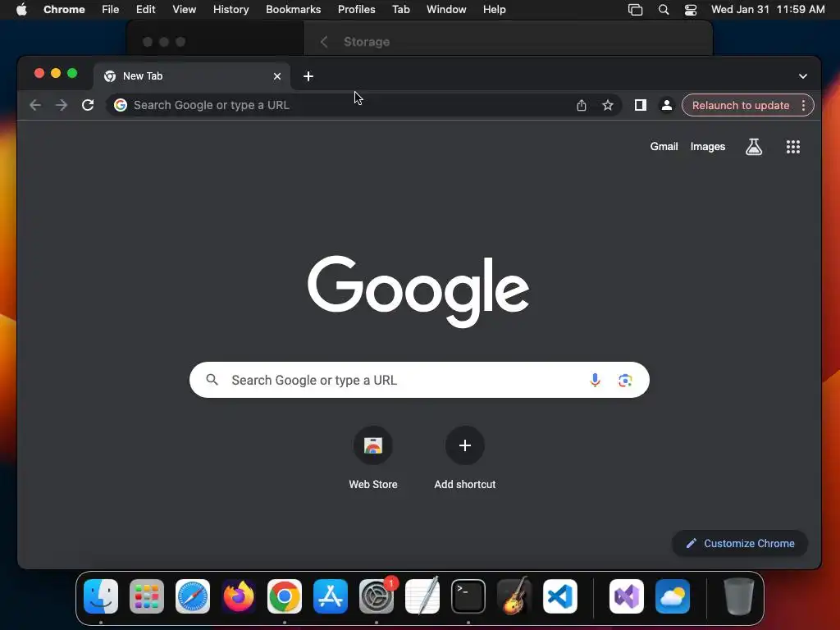Open App Store from the Dock
The width and height of the screenshot is (840, 630).
[x=331, y=596]
